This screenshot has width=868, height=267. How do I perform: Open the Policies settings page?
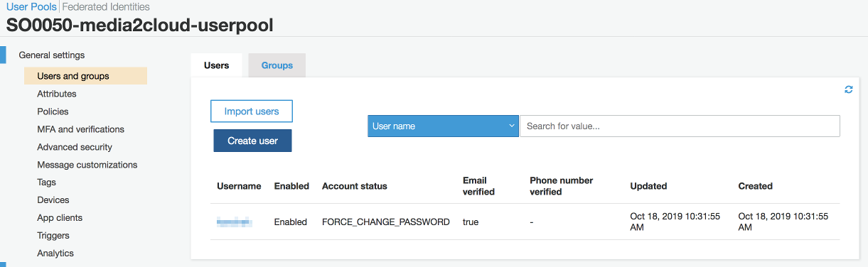53,111
